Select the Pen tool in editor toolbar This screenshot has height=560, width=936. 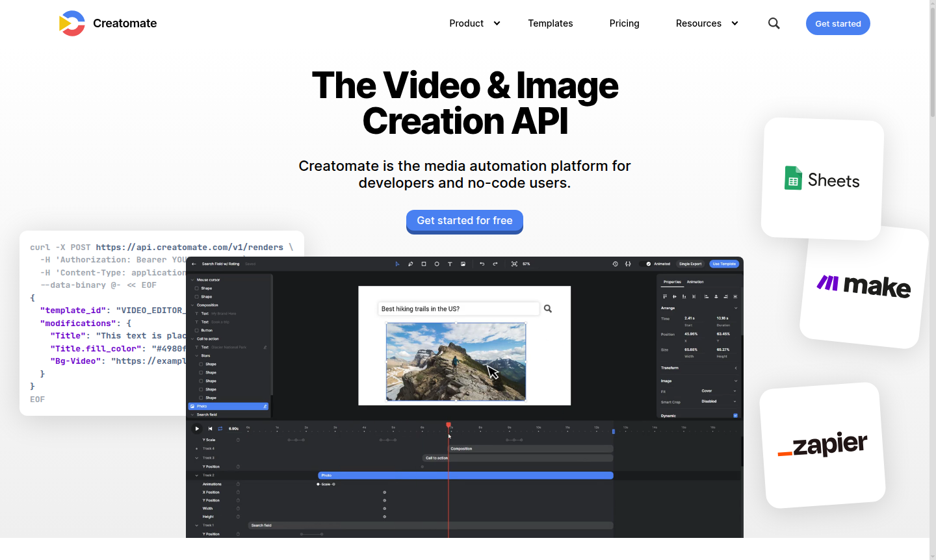tap(410, 264)
